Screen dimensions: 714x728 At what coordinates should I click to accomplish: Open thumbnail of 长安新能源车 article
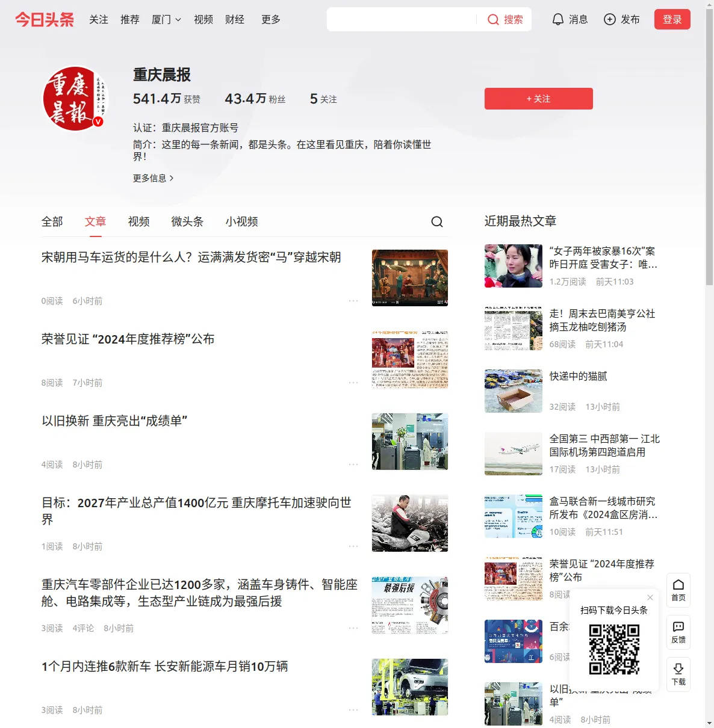410,687
